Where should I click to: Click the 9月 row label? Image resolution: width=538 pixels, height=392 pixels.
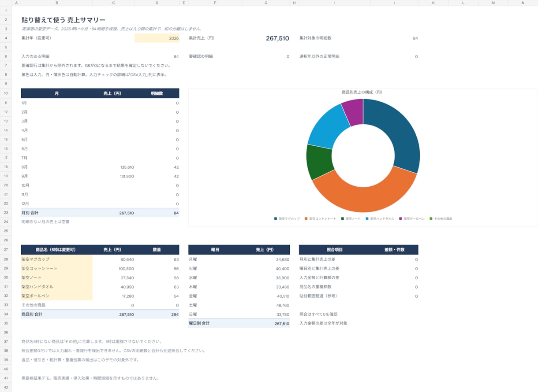[x=25, y=176]
